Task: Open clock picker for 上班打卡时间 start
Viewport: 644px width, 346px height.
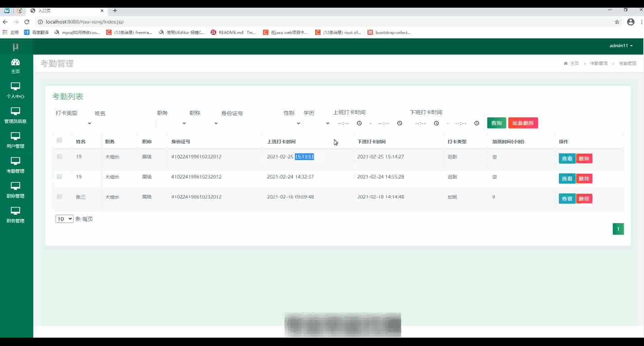Action: pyautogui.click(x=359, y=123)
